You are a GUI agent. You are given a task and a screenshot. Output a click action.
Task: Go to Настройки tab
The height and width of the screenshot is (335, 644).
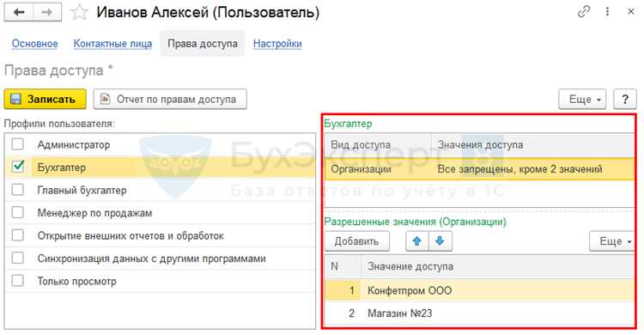click(277, 44)
